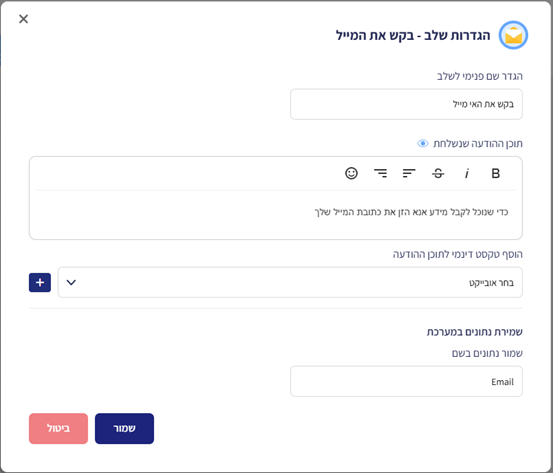Open the בחר אובייקט combo box
The image size is (553, 473).
coord(290,282)
